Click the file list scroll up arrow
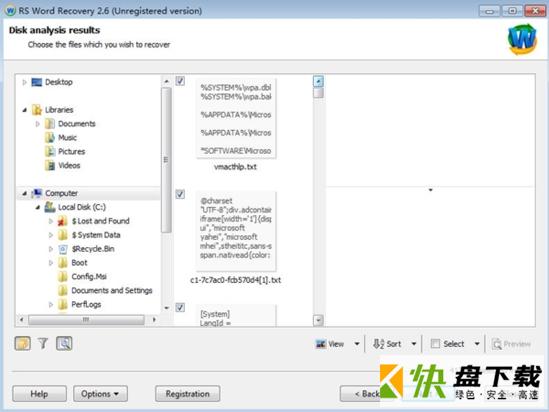 pos(318,82)
